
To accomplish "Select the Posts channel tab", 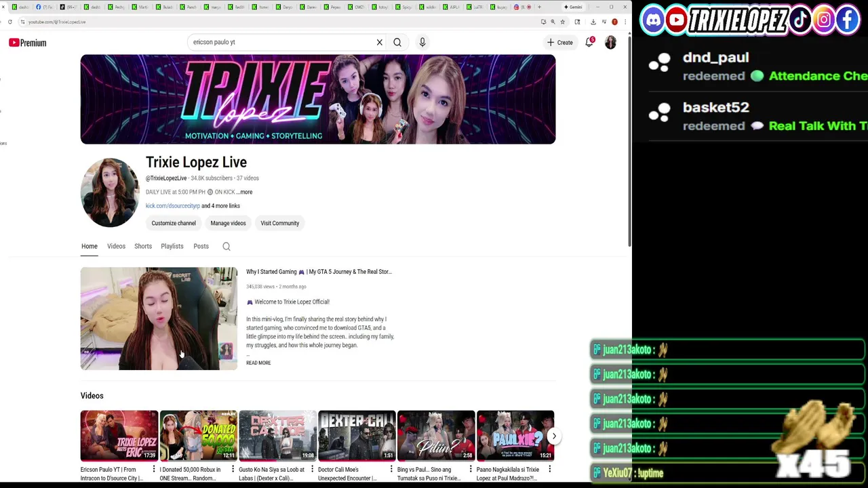I will pyautogui.click(x=201, y=246).
